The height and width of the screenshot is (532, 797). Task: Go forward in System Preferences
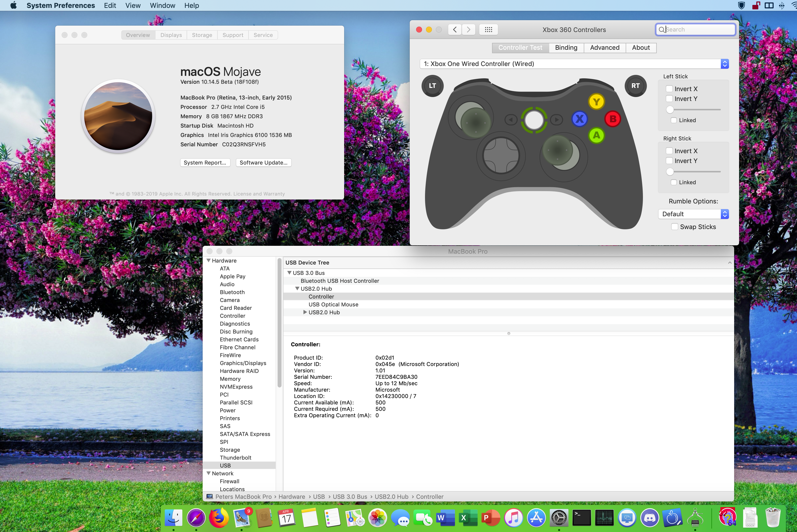[468, 30]
